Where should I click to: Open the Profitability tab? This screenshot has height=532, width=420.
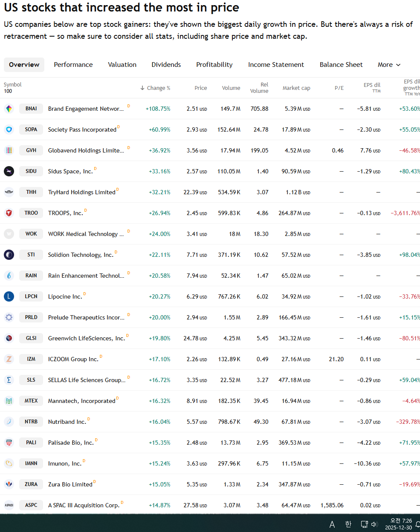point(214,65)
